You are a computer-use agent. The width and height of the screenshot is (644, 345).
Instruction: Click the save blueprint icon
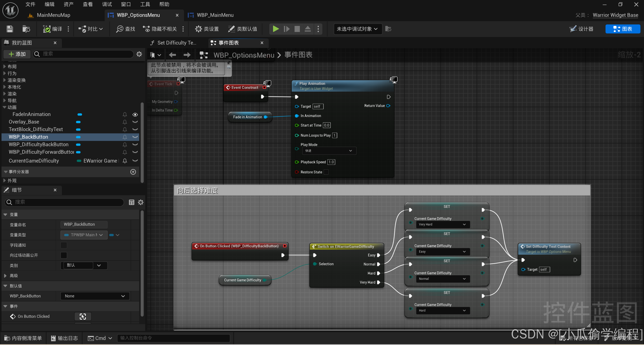(x=10, y=29)
